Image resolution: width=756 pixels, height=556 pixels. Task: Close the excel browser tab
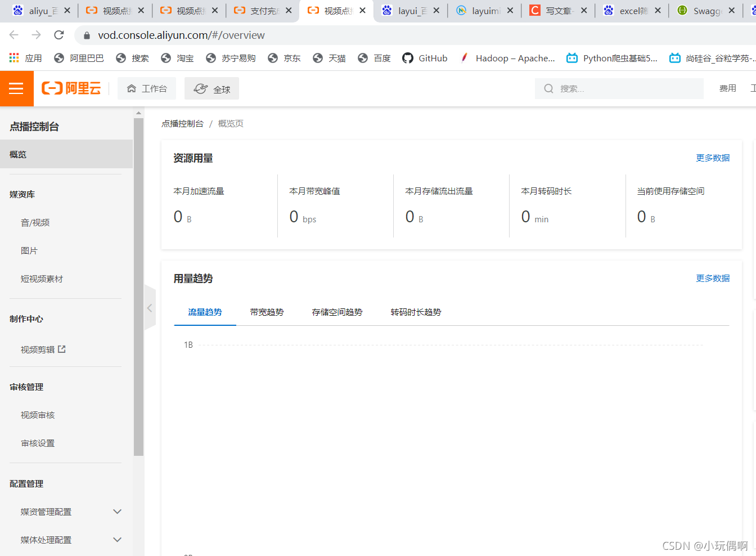click(x=658, y=10)
